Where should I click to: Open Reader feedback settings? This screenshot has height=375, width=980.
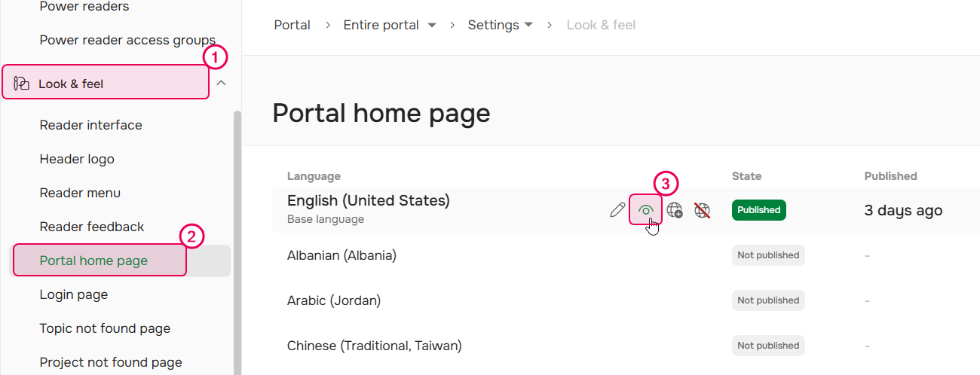click(92, 227)
